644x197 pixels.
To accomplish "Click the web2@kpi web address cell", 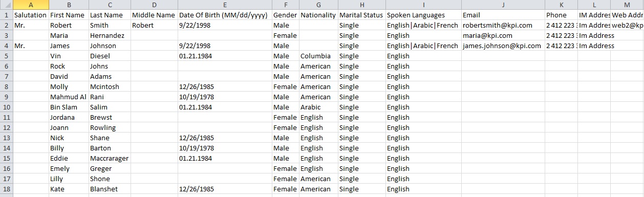I will point(627,25).
